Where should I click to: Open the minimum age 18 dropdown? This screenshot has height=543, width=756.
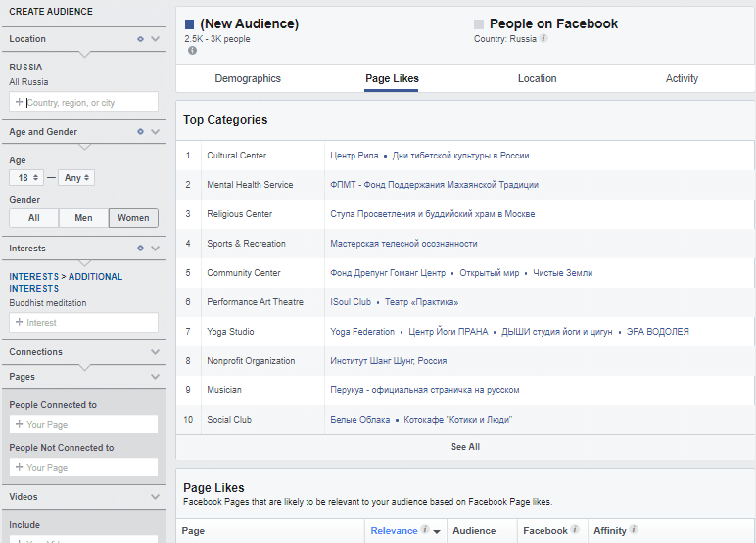click(26, 177)
